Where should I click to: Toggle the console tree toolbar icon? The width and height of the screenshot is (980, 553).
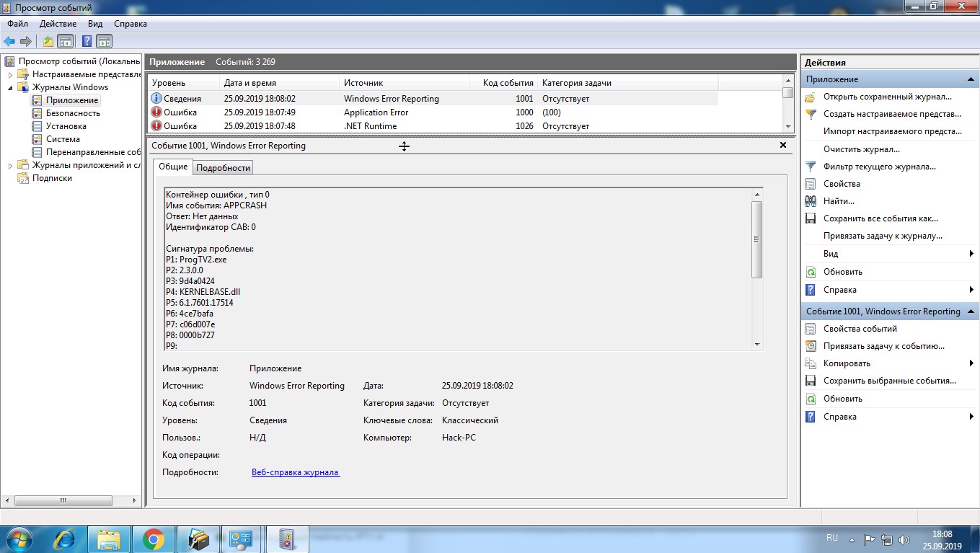point(66,41)
